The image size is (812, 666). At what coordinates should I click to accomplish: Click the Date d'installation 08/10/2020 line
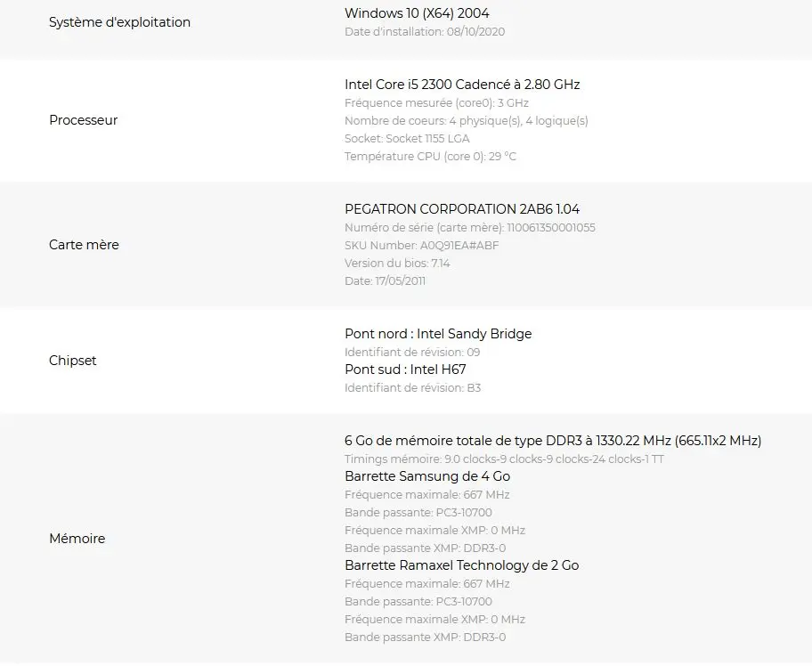click(x=425, y=31)
